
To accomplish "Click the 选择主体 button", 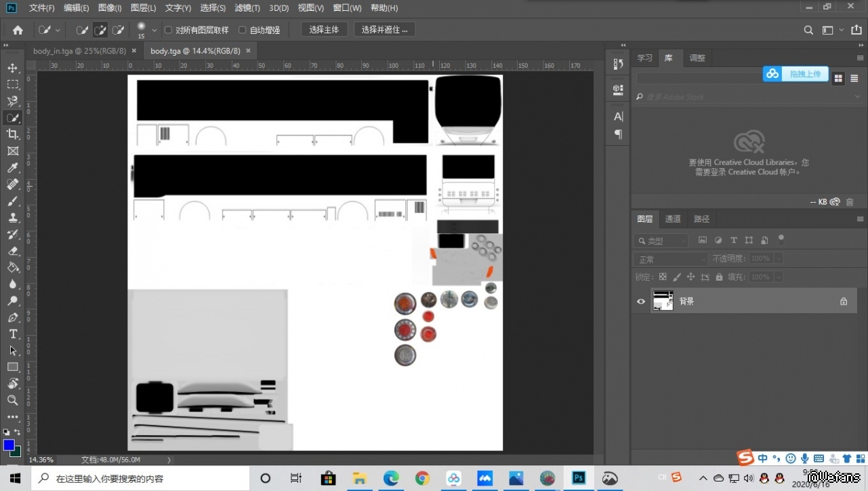I will pyautogui.click(x=324, y=30).
